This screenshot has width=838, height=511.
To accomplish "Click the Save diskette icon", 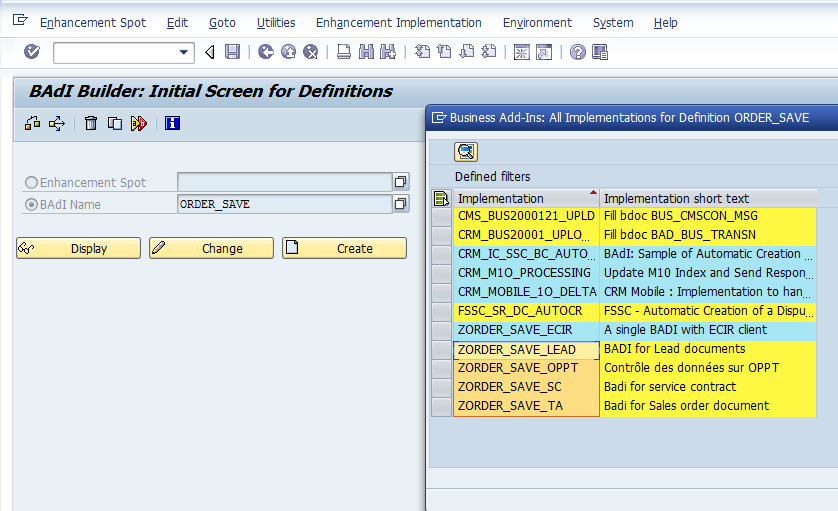I will [232, 52].
